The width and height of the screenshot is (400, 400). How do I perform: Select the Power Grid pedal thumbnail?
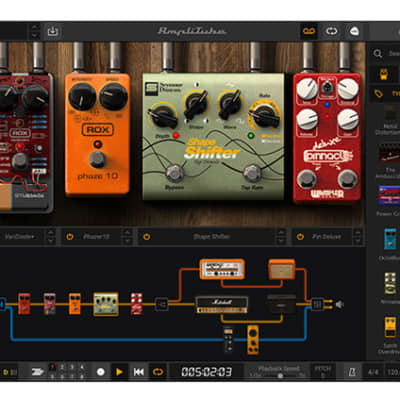click(x=389, y=196)
